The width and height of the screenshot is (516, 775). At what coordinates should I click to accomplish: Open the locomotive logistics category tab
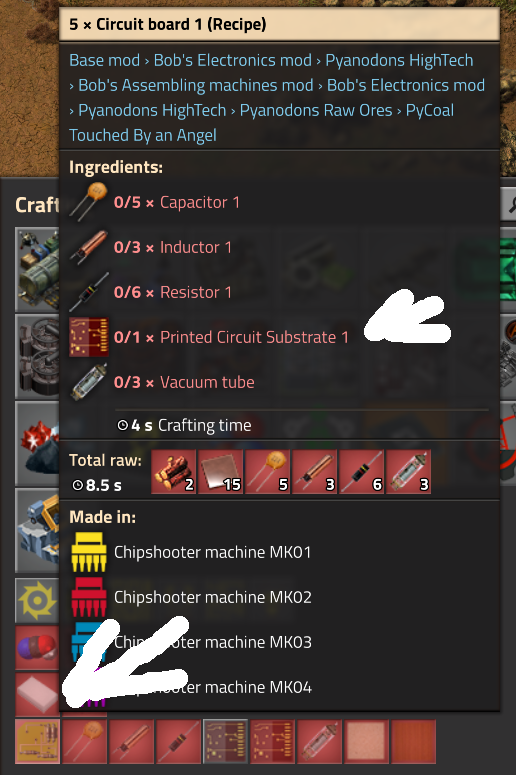coord(37,269)
